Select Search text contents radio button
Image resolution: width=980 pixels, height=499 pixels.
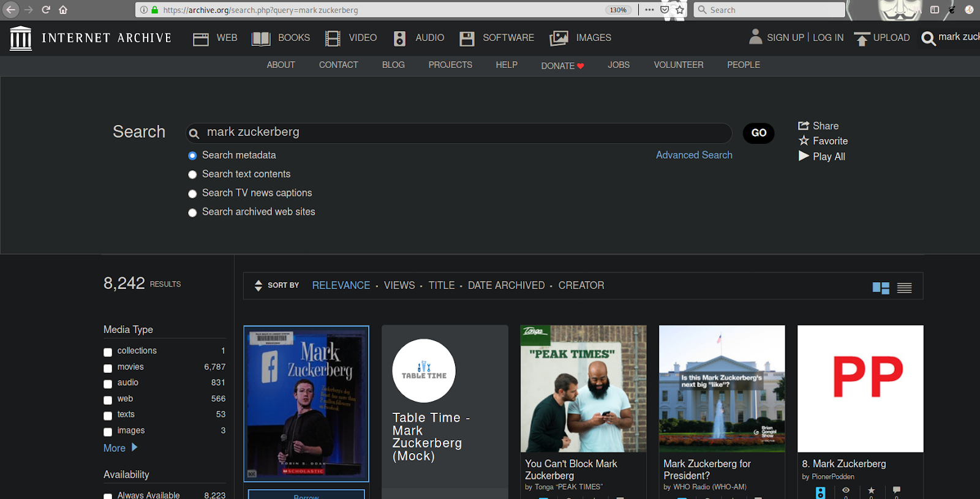click(192, 174)
